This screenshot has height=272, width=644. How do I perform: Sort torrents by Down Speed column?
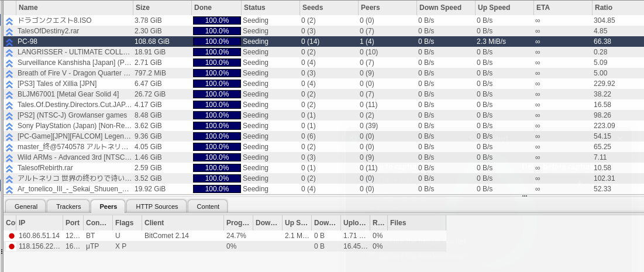pyautogui.click(x=446, y=8)
